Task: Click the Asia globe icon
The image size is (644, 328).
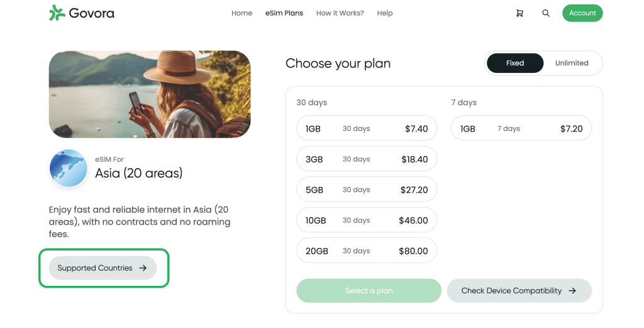Action: pyautogui.click(x=69, y=168)
